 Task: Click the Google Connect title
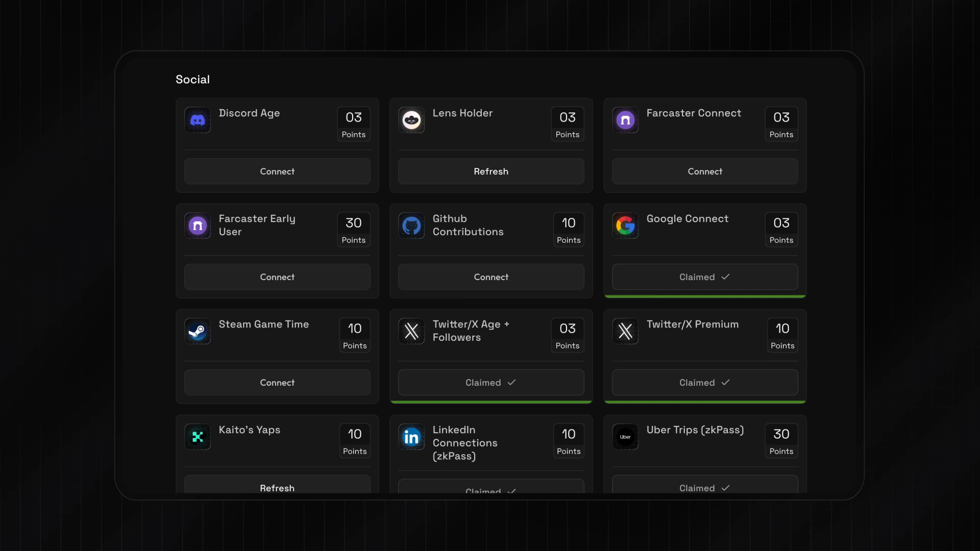(x=688, y=219)
